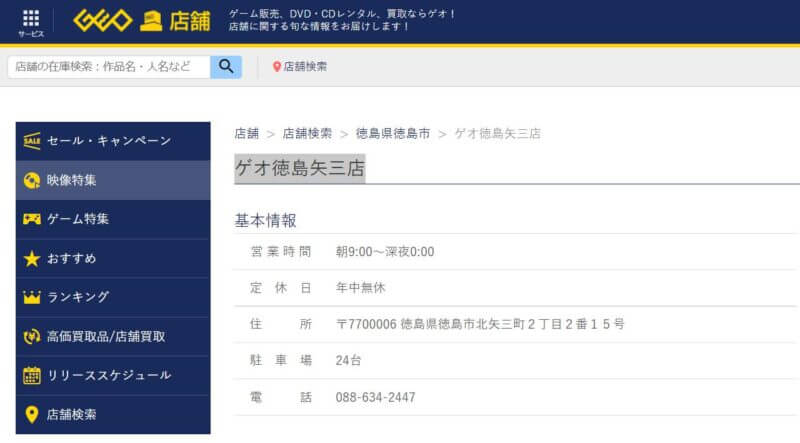Click the 店舗検索 breadcrumb link
Image resolution: width=800 pixels, height=443 pixels.
click(x=307, y=134)
